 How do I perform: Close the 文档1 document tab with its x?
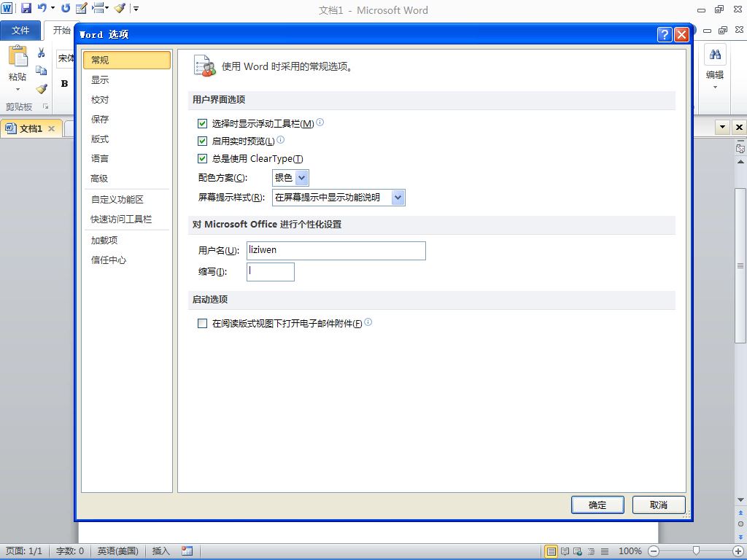[x=52, y=128]
